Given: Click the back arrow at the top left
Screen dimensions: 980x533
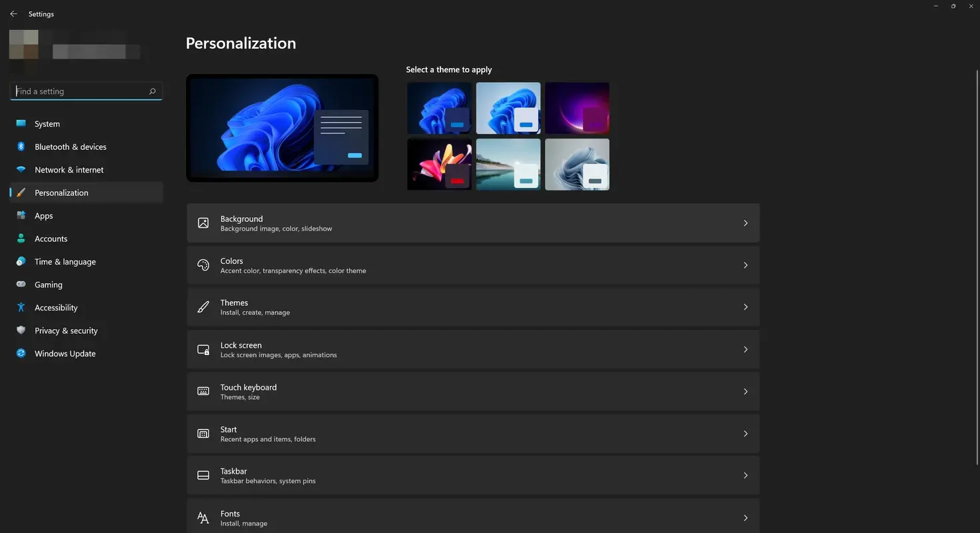Looking at the screenshot, I should pyautogui.click(x=13, y=13).
